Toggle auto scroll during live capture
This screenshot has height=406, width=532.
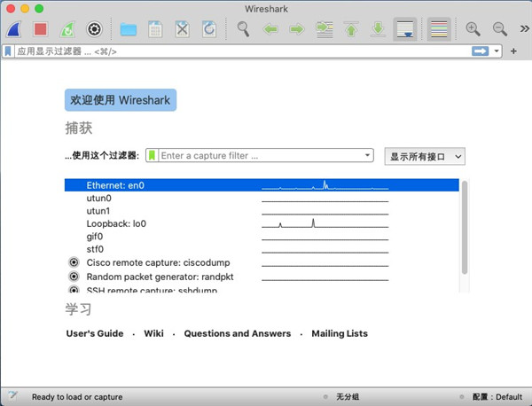click(x=403, y=28)
